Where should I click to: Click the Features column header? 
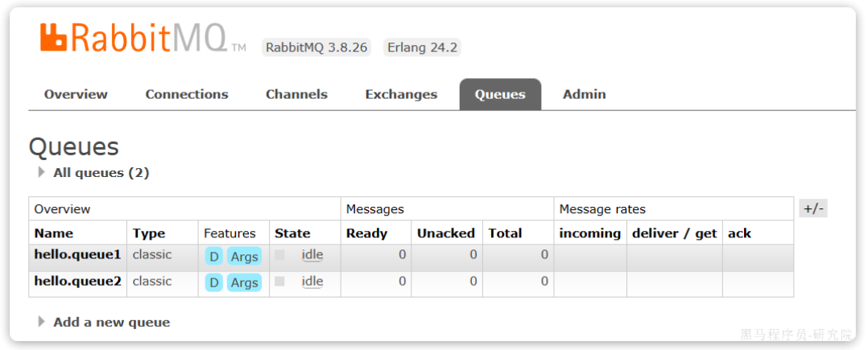click(229, 233)
